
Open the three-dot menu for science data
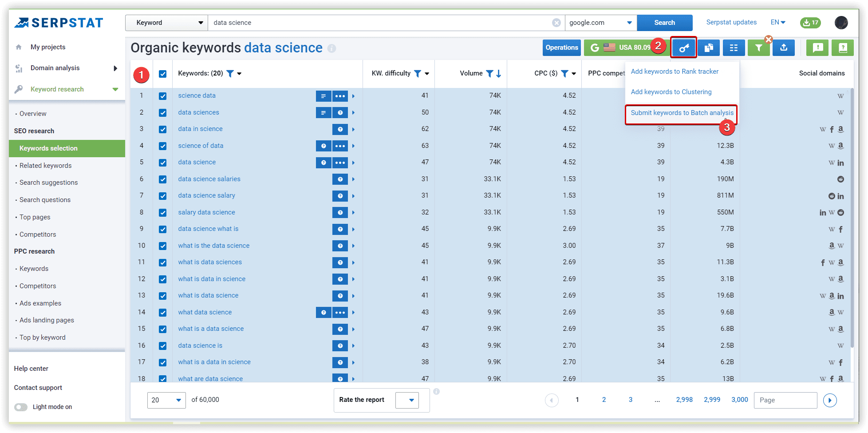[340, 95]
